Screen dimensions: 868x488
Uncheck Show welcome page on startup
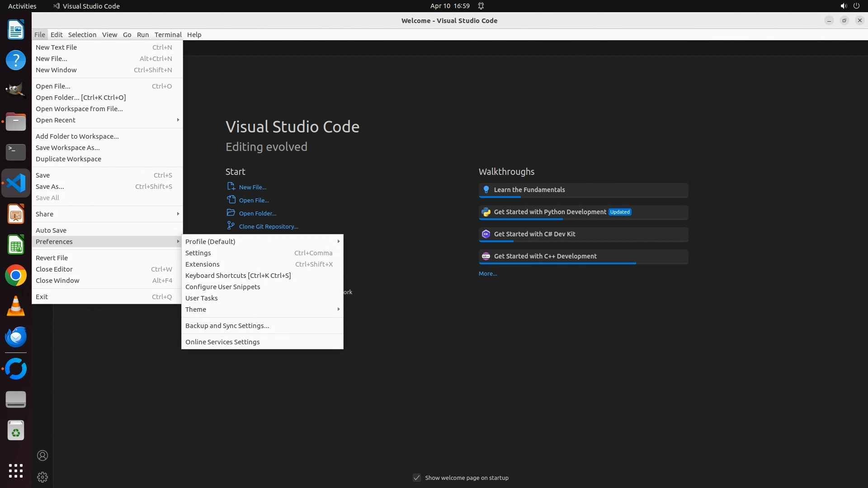click(x=417, y=478)
